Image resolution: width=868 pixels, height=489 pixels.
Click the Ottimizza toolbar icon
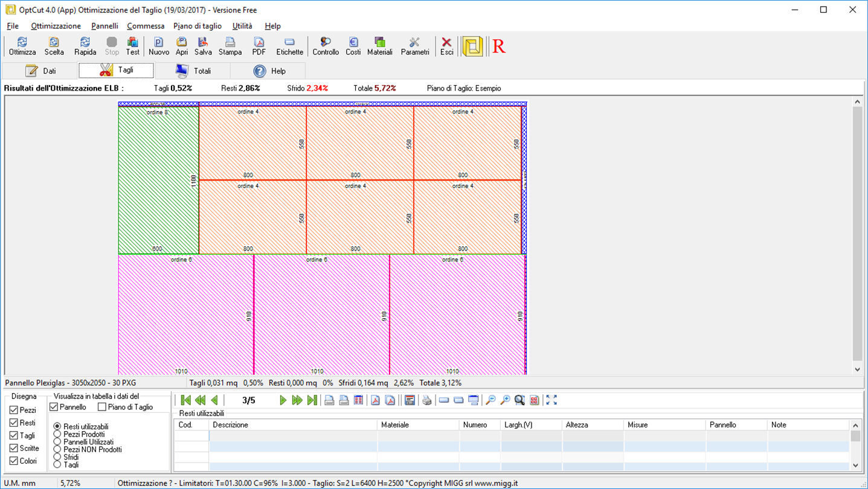tap(22, 46)
